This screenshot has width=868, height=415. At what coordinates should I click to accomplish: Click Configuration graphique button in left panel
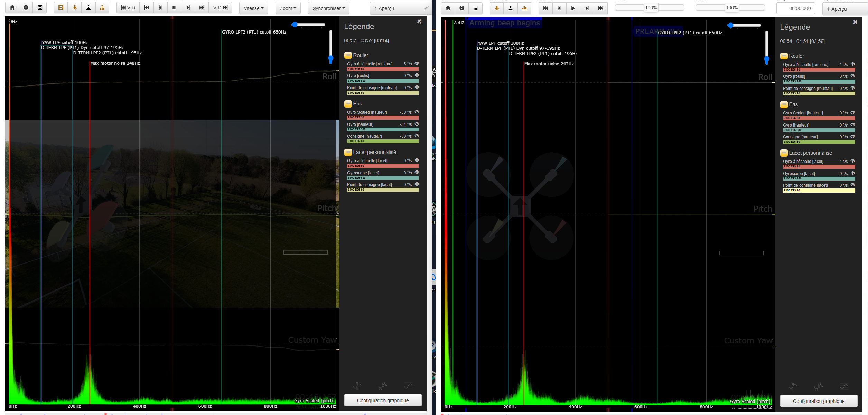(x=383, y=400)
